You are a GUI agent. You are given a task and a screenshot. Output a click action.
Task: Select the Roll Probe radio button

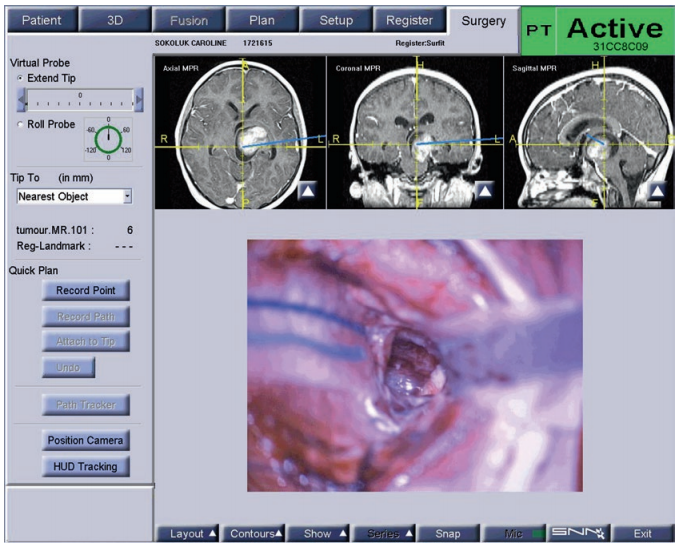click(x=21, y=124)
